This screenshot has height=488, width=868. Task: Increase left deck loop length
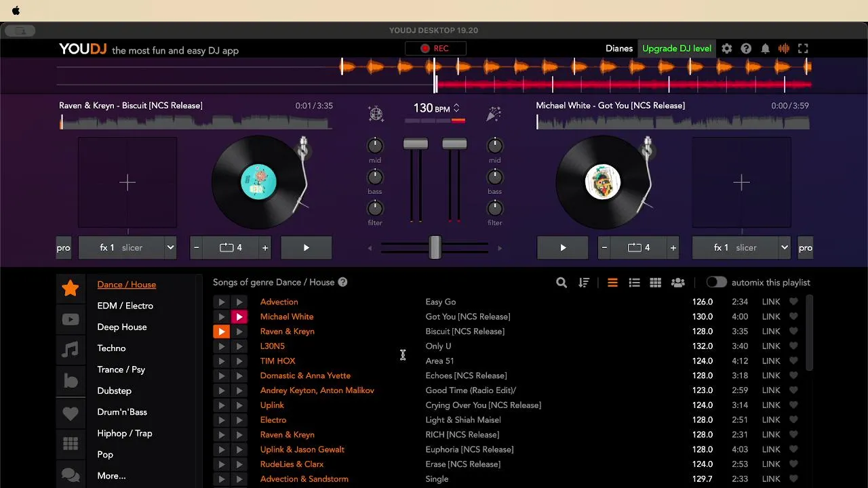(x=265, y=248)
